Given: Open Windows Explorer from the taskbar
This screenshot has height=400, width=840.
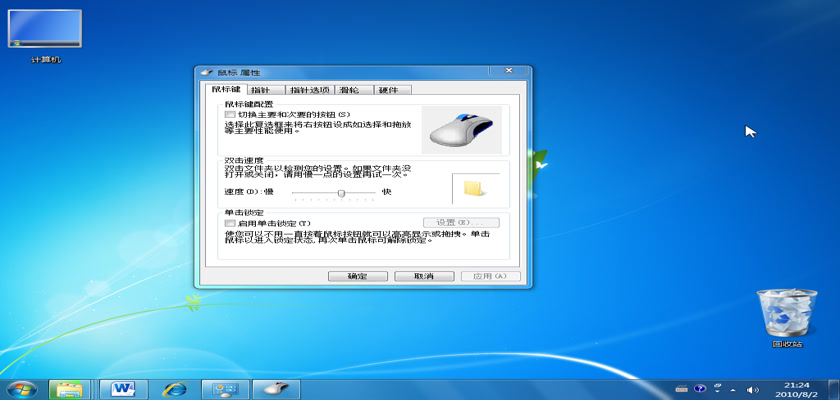Looking at the screenshot, I should pyautogui.click(x=72, y=388).
